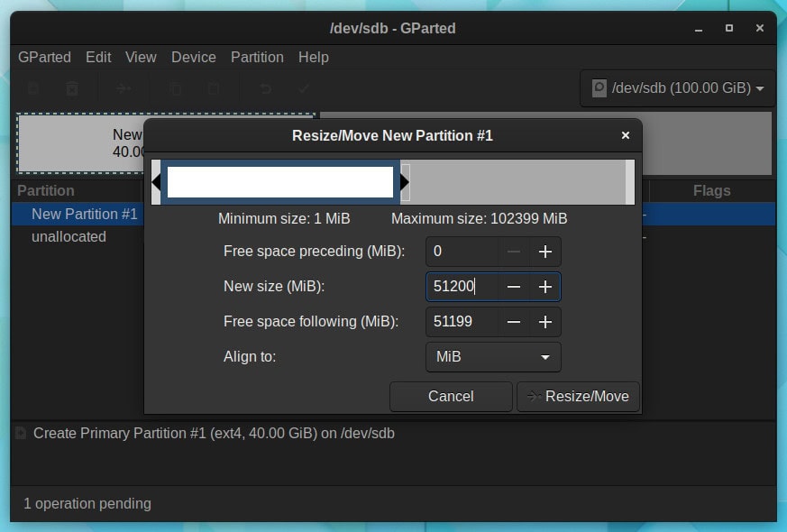Select the Resize/Move arrow toolbar icon
The height and width of the screenshot is (532, 787).
tap(124, 88)
